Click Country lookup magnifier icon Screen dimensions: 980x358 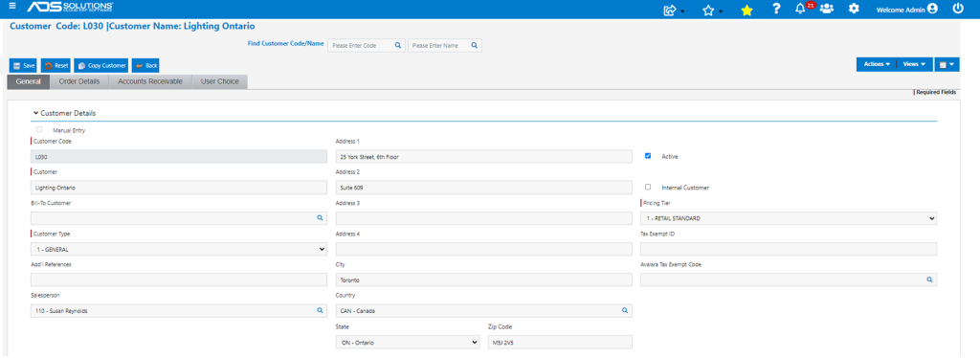(x=624, y=310)
